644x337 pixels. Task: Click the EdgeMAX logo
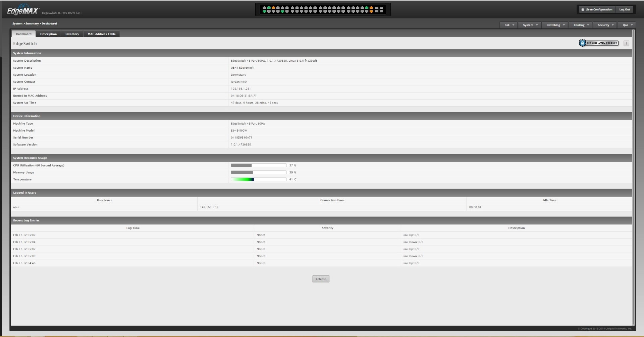coord(23,10)
